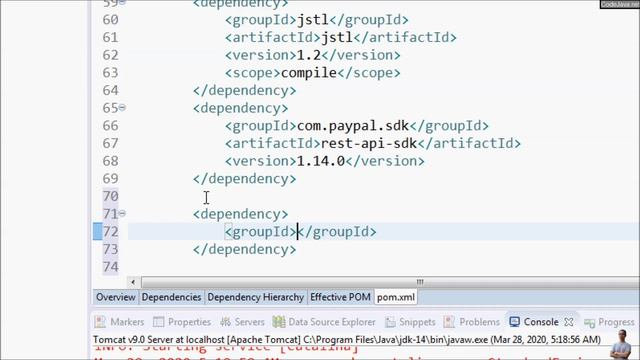Click the compile scope value

[309, 73]
